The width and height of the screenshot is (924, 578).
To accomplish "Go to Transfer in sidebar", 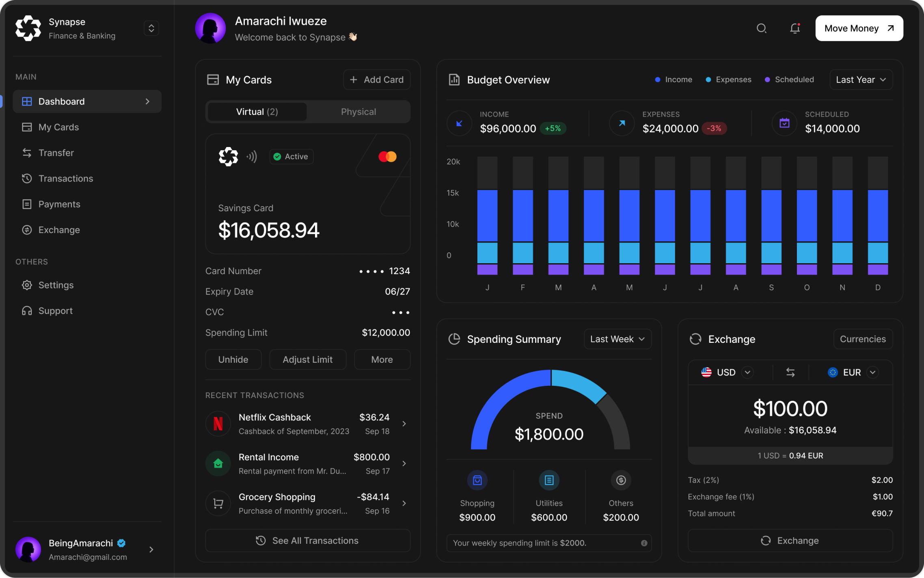I will [87, 153].
